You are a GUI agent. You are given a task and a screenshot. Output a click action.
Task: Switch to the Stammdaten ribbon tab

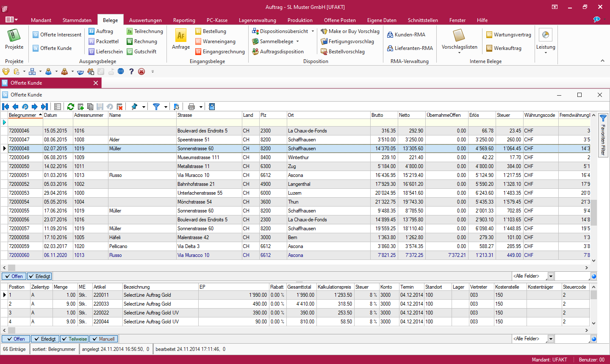pos(77,20)
